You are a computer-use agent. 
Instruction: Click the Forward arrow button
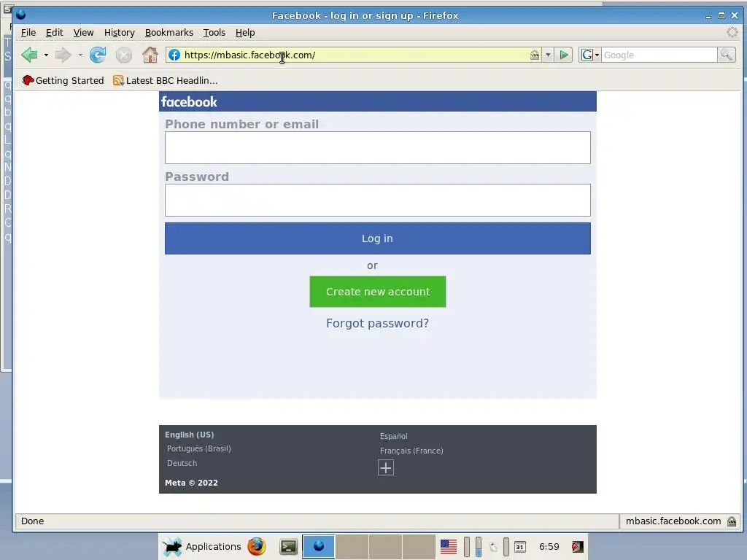click(x=63, y=55)
